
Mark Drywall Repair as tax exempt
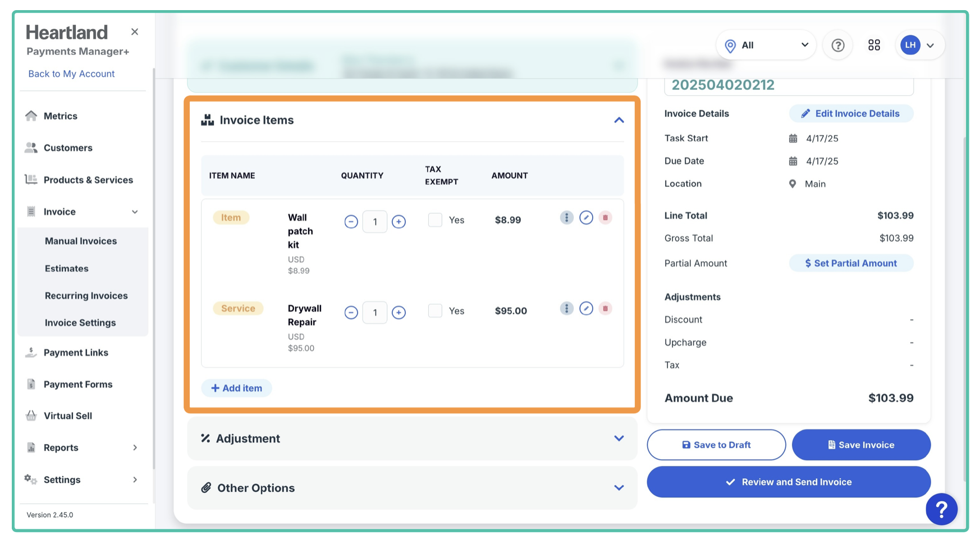click(x=435, y=311)
